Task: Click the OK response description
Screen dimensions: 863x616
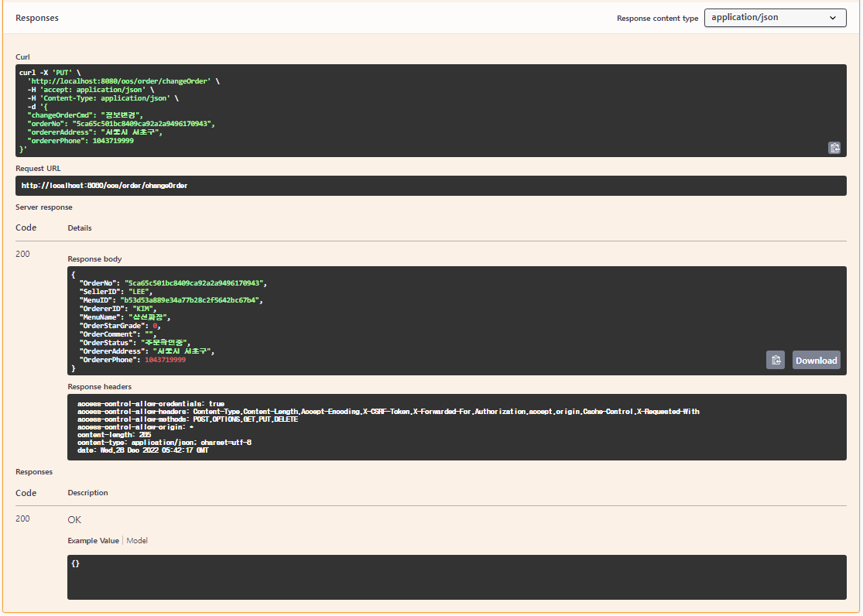Action: tap(74, 520)
